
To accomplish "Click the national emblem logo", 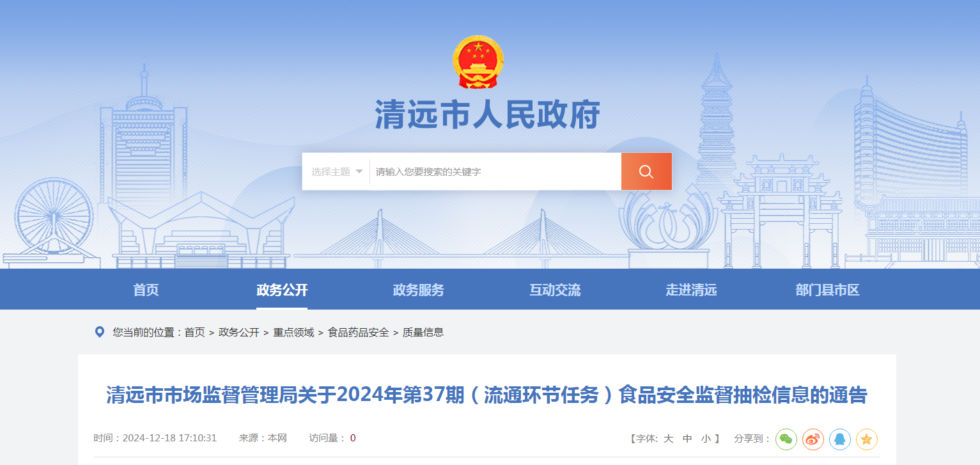I will click(478, 62).
